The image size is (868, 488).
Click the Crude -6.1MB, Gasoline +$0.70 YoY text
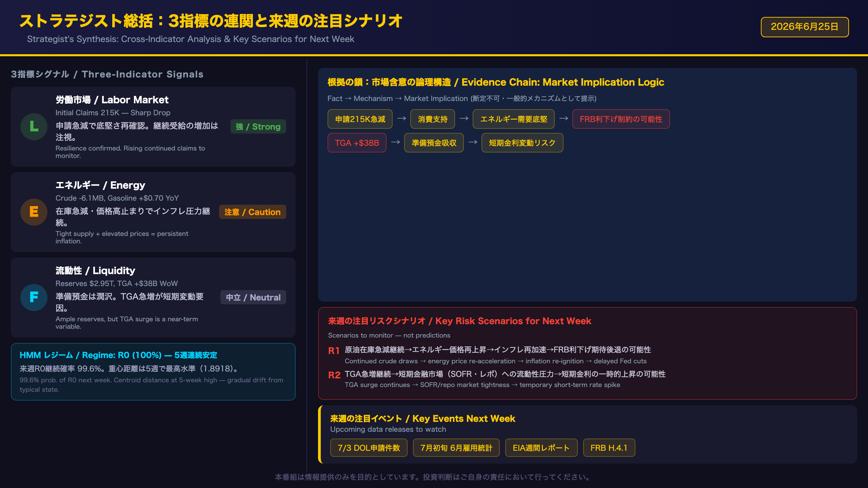pos(117,198)
